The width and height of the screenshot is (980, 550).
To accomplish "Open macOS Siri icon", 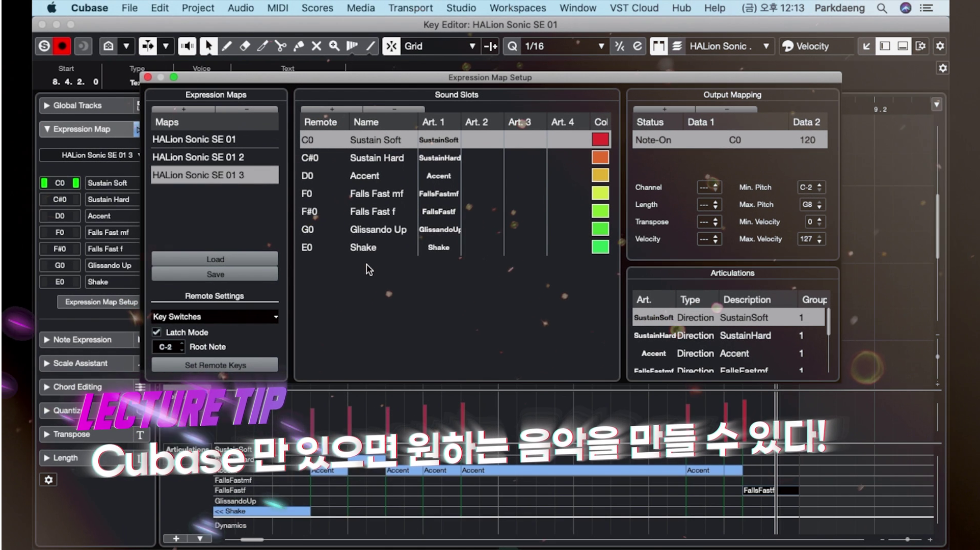I will [906, 8].
